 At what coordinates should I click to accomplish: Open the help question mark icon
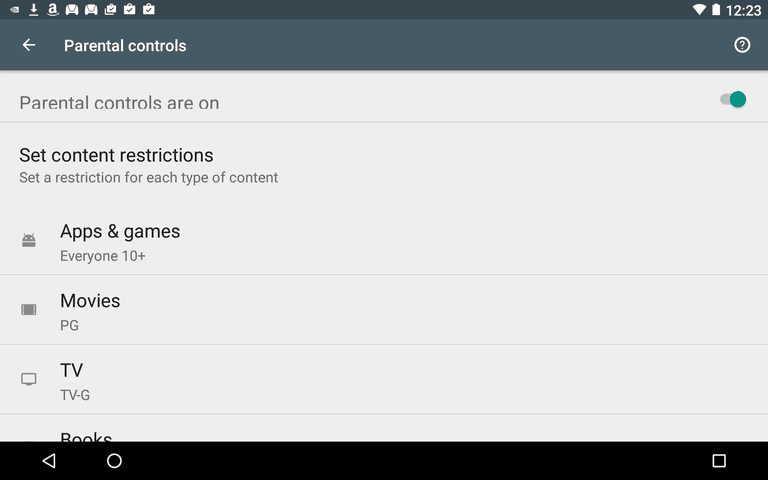click(x=742, y=45)
